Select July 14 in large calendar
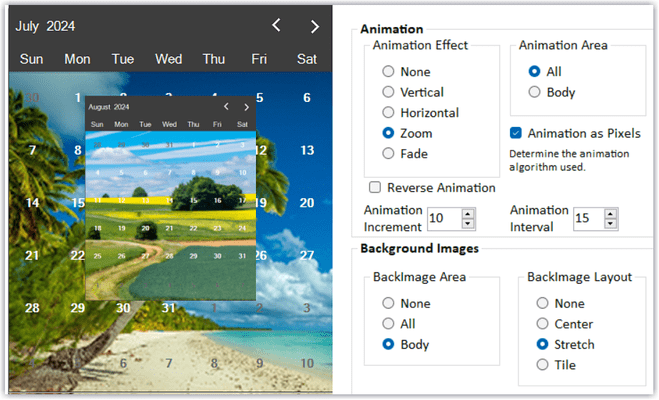 click(32, 203)
